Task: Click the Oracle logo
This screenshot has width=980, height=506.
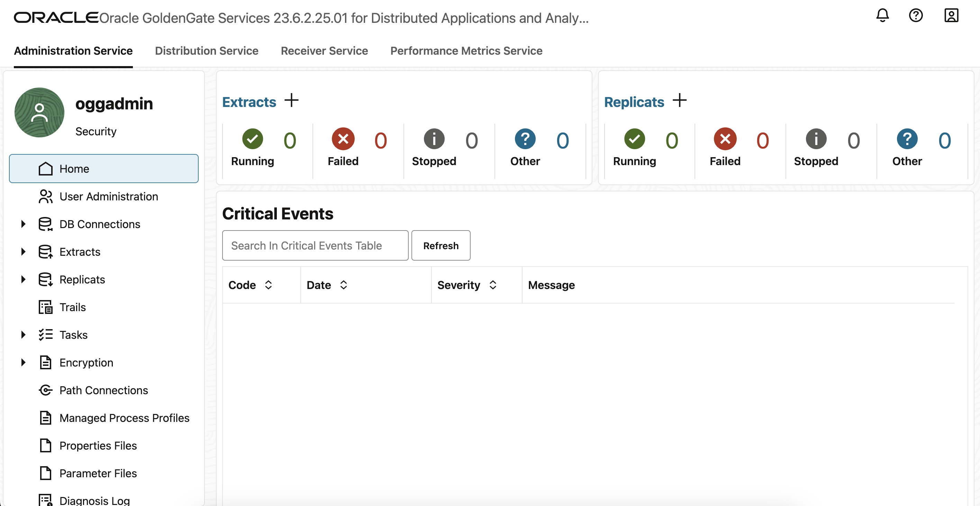Action: [56, 17]
